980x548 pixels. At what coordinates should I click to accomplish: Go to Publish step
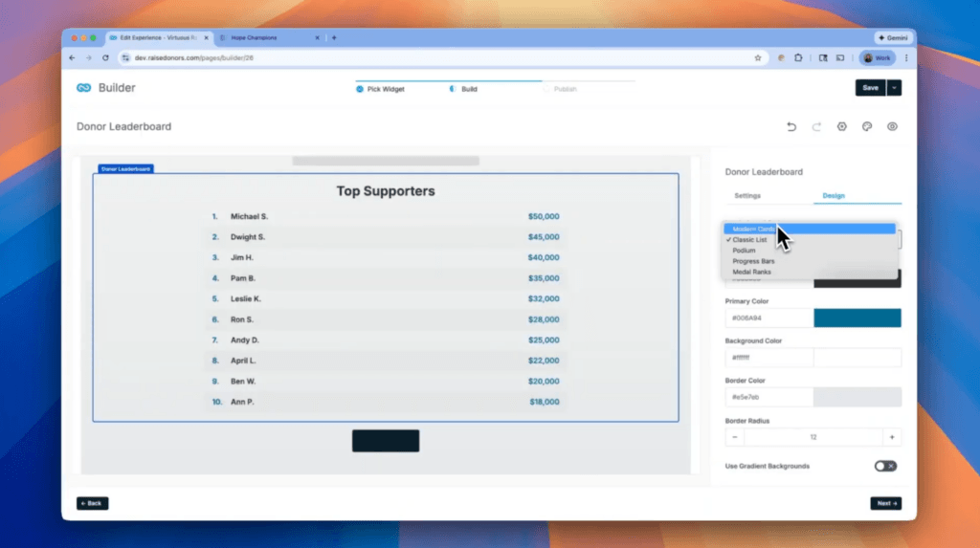(560, 89)
